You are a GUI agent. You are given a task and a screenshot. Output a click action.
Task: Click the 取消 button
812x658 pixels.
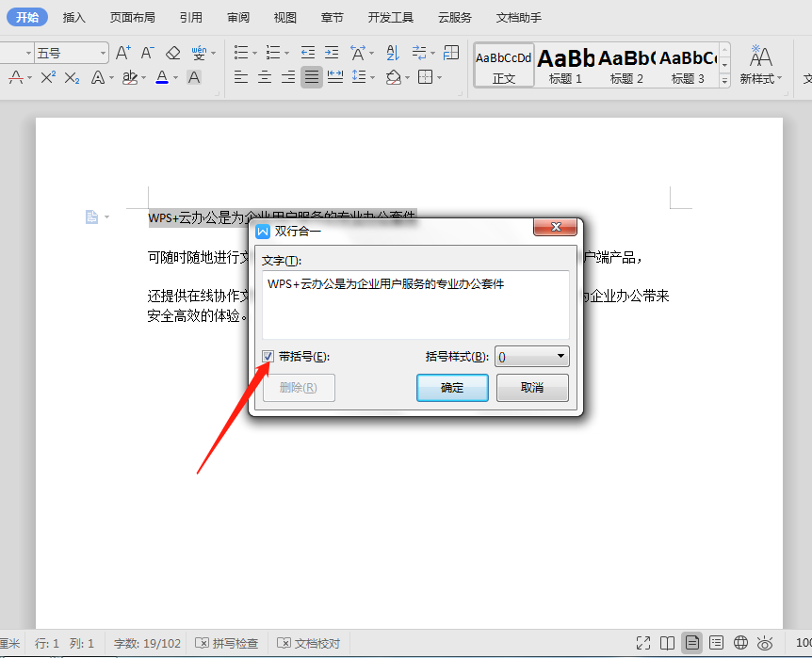coord(532,387)
